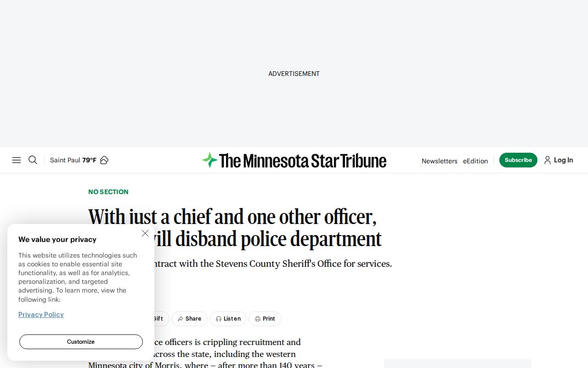
Task: Click the 'We value your privacy' heading
Action: pyautogui.click(x=57, y=239)
